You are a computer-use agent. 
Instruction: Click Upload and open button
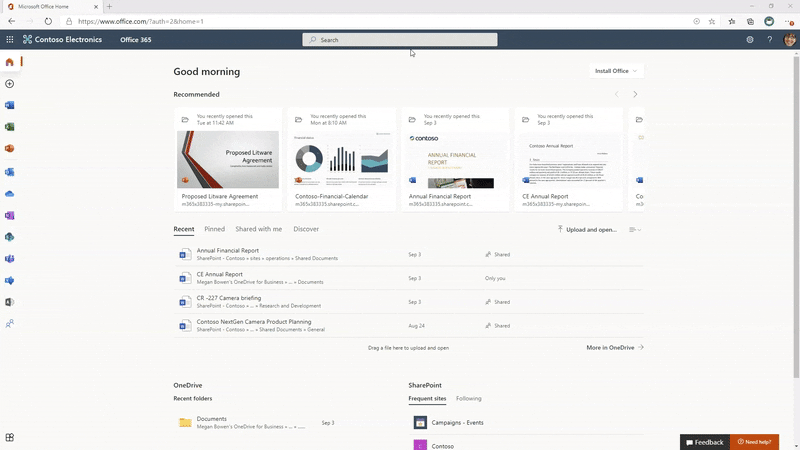click(587, 230)
